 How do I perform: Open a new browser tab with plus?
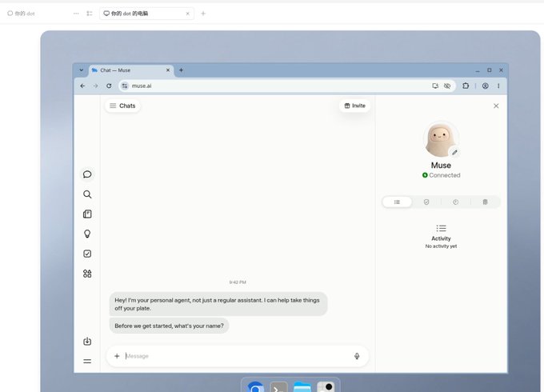click(x=181, y=70)
